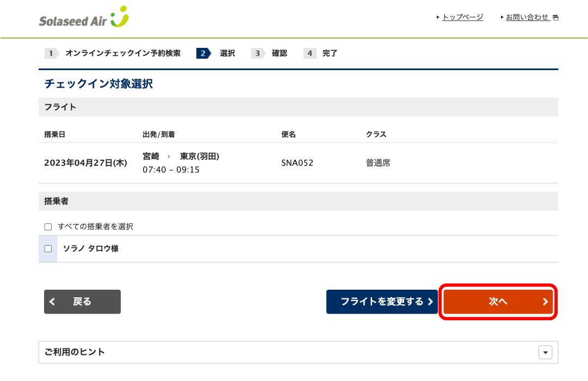This screenshot has width=588, height=381.
Task: Tick the ソラノ タロウ様 passenger checkbox
Action: 48,248
